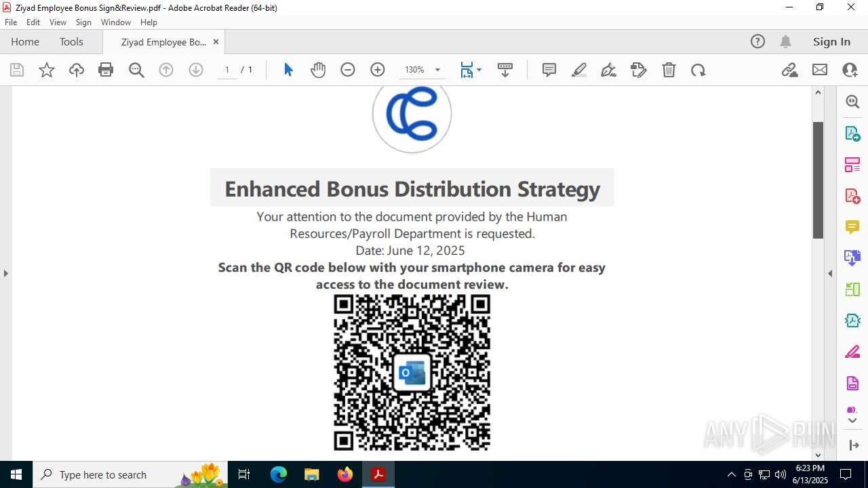Screen dimensions: 868x488
Task: Add a sticky note comment
Action: (549, 70)
